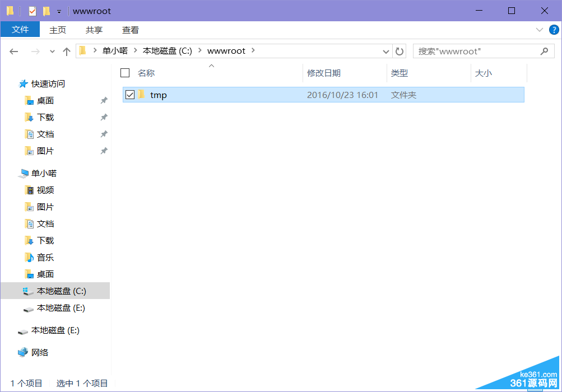Click 单小喏 in the address bar

pos(115,51)
